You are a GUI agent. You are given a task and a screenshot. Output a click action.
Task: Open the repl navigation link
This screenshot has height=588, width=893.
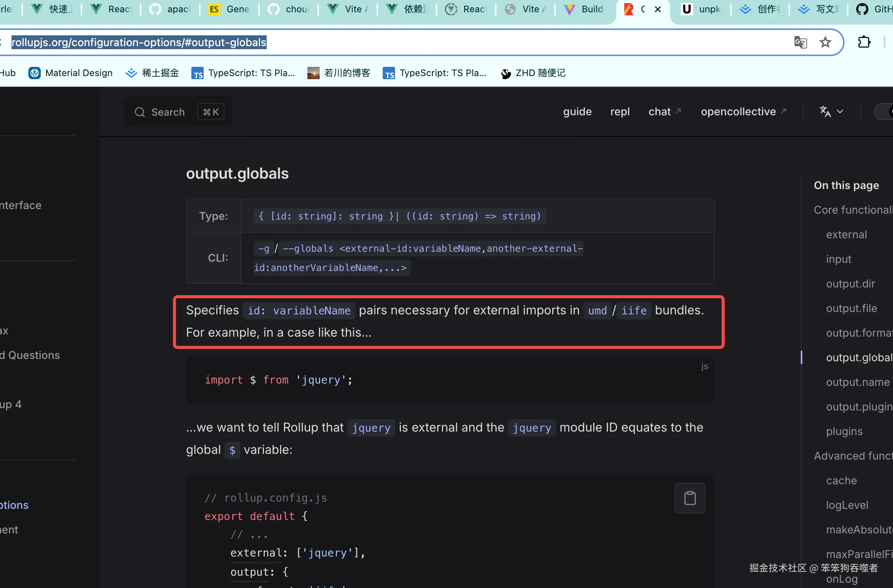[620, 112]
